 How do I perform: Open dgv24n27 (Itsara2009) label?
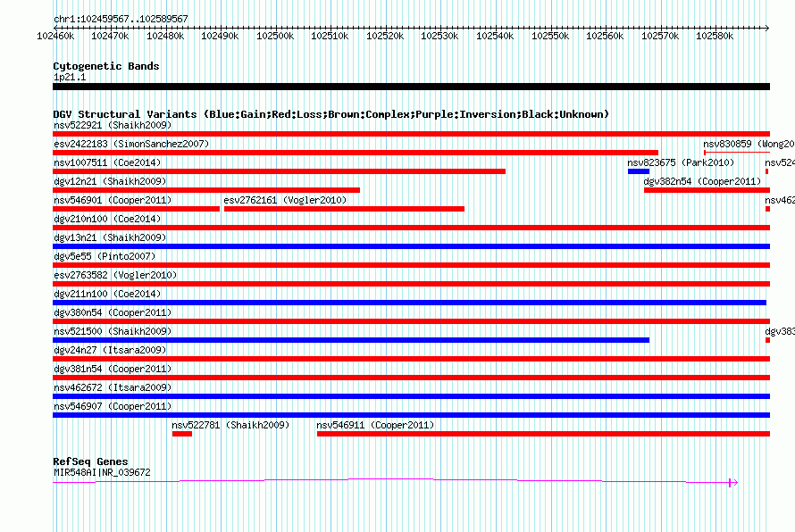tap(110, 350)
